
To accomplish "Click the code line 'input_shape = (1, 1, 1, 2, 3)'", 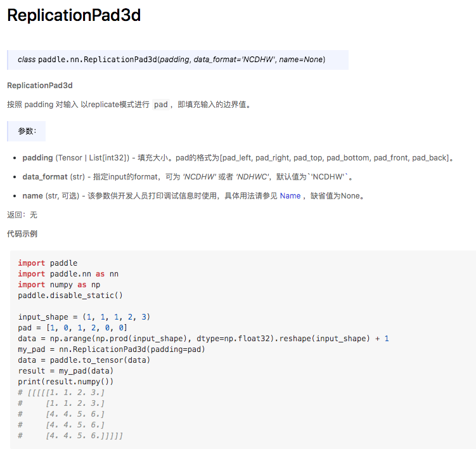I will (84, 317).
